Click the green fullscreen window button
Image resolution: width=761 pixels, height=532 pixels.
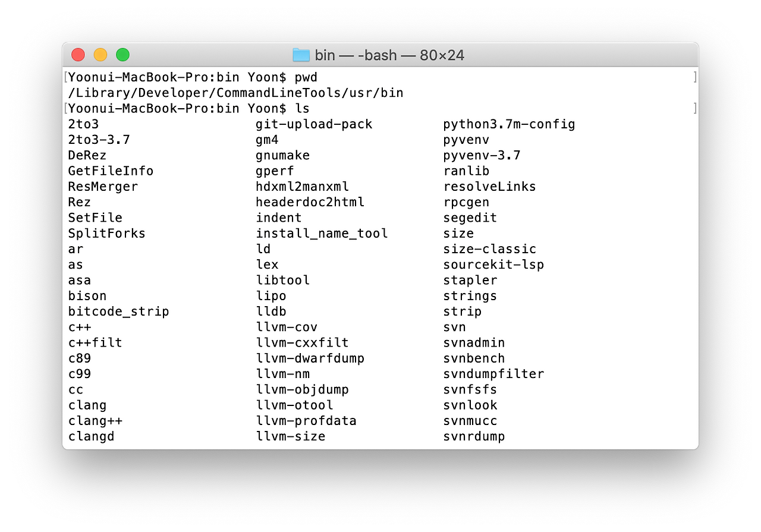pyautogui.click(x=122, y=55)
